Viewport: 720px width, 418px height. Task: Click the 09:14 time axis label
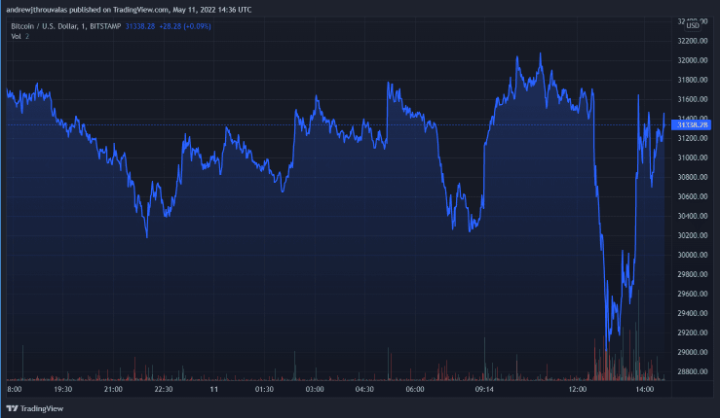click(484, 388)
